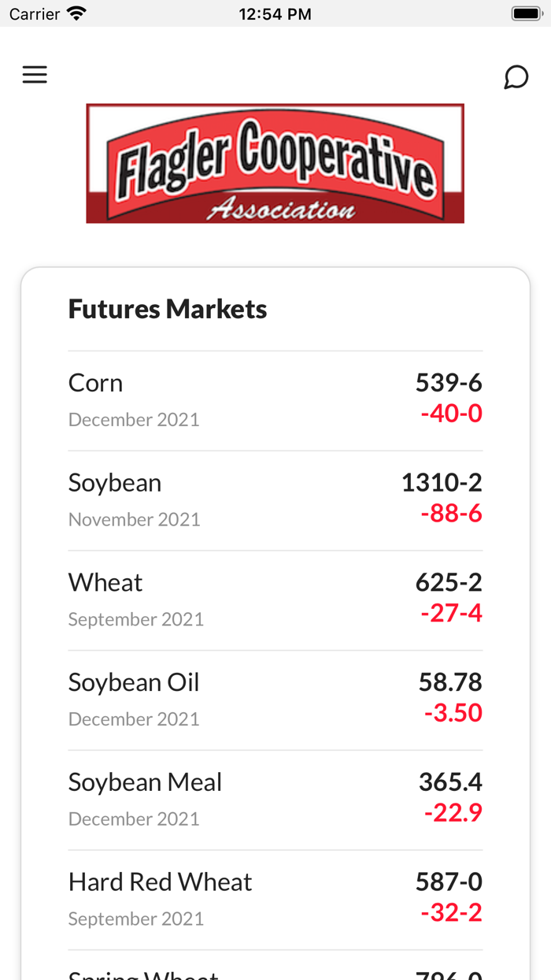The height and width of the screenshot is (980, 551).
Task: Tap the battery status icon
Action: (x=524, y=13)
